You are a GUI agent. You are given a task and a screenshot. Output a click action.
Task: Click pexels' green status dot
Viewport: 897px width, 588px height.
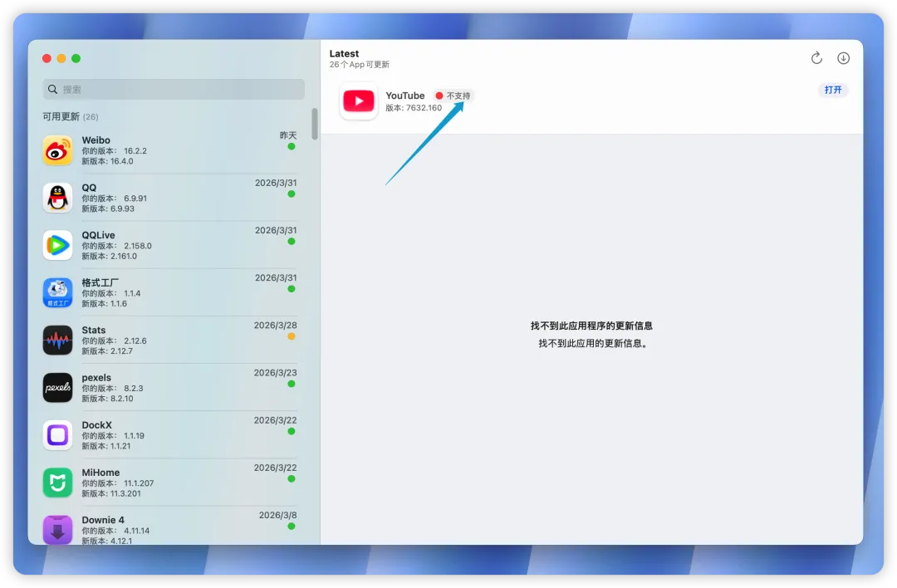(292, 384)
